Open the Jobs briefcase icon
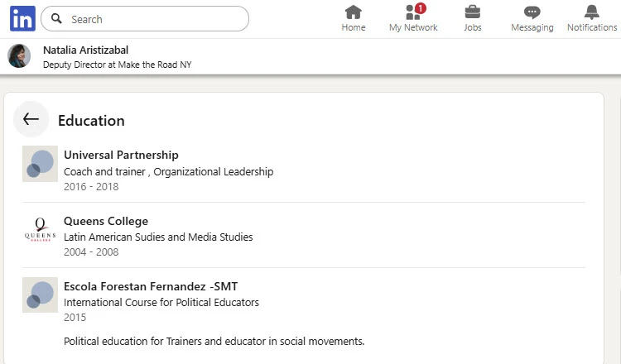The width and height of the screenshot is (621, 364). tap(473, 12)
